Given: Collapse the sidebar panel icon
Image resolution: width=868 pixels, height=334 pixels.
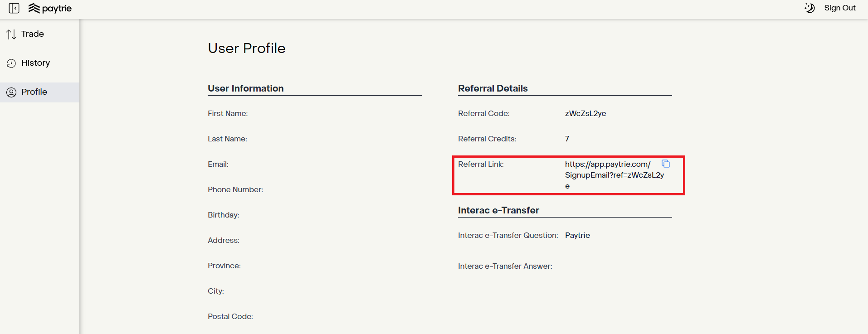Looking at the screenshot, I should 14,8.
